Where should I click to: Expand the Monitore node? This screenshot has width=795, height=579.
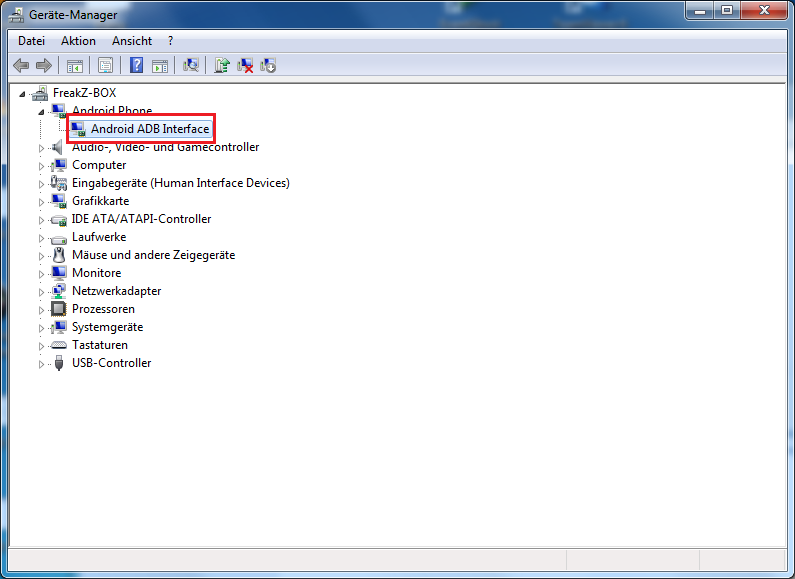[x=42, y=274]
